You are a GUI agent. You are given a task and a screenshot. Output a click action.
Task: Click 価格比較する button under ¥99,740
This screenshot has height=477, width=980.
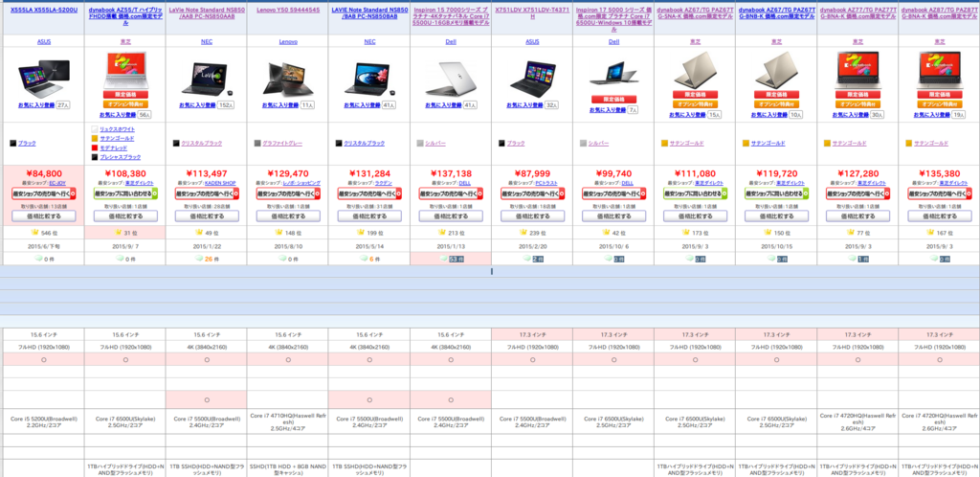(x=613, y=216)
